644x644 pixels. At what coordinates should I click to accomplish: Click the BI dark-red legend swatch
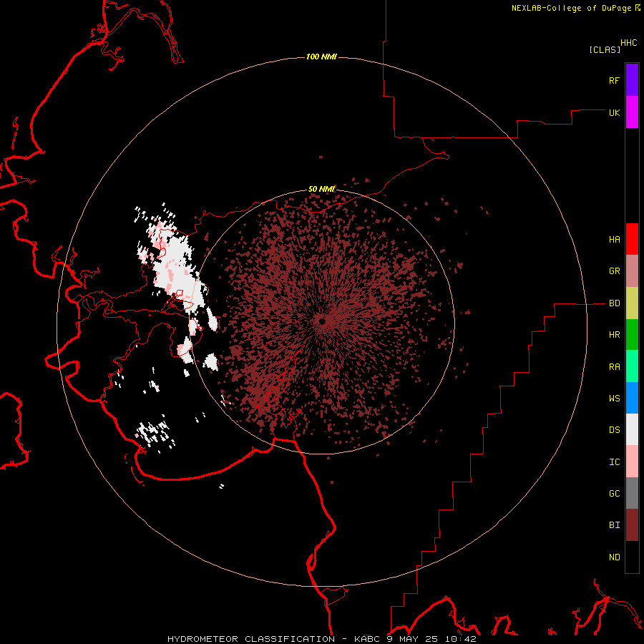pyautogui.click(x=632, y=525)
